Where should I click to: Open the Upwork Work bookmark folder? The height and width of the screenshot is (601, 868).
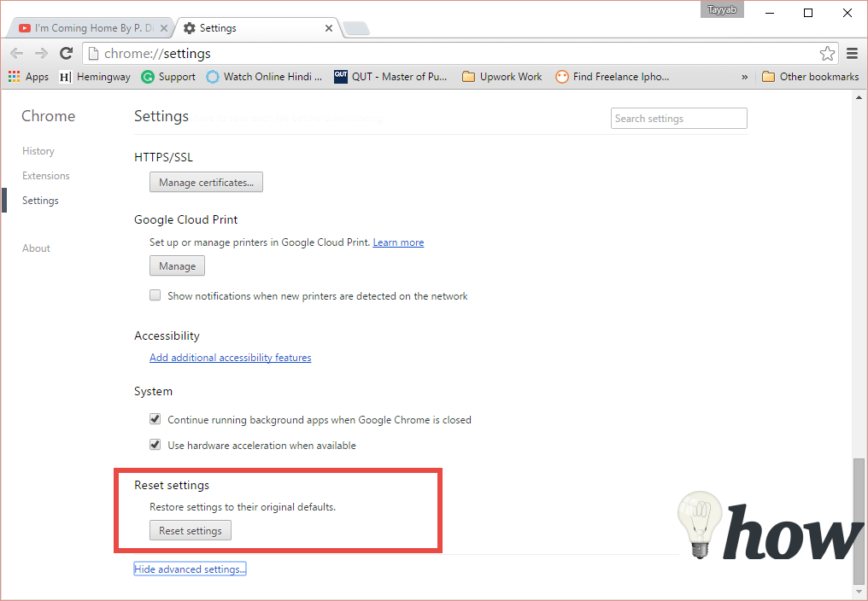[x=502, y=77]
